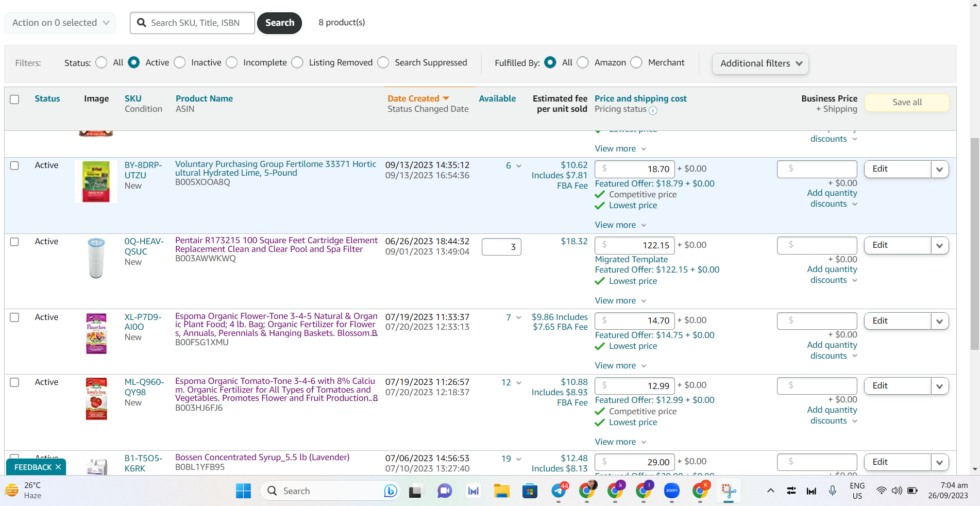980x506 pixels.
Task: Click the search magnifier icon in SKU search box
Action: pos(141,23)
